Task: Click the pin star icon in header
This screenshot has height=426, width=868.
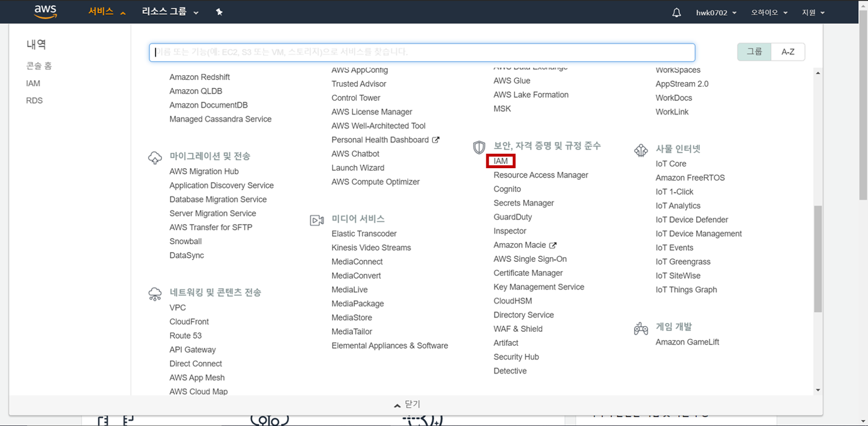Action: pyautogui.click(x=219, y=12)
